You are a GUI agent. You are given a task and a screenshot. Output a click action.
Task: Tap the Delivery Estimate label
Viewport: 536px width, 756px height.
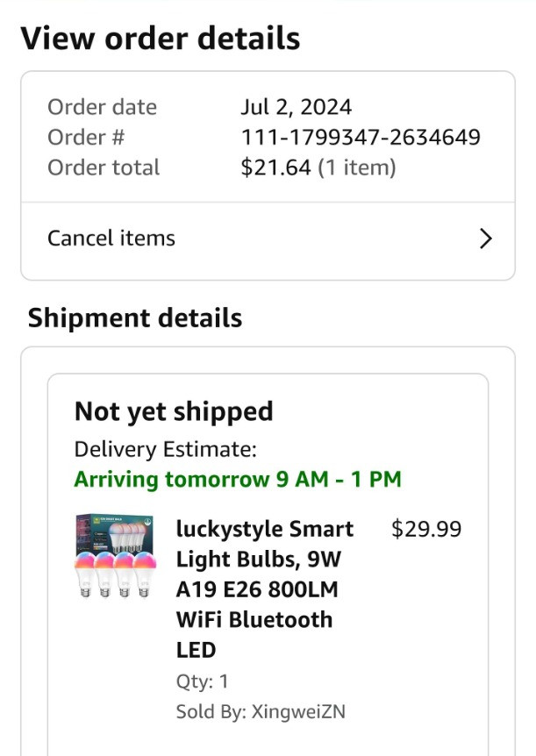click(165, 450)
